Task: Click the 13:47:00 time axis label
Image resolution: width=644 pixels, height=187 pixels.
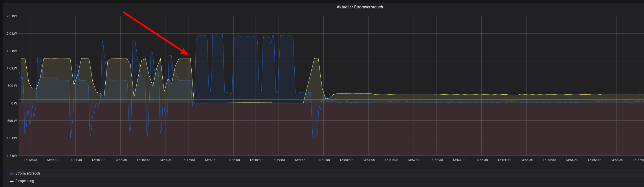Action: [188, 160]
